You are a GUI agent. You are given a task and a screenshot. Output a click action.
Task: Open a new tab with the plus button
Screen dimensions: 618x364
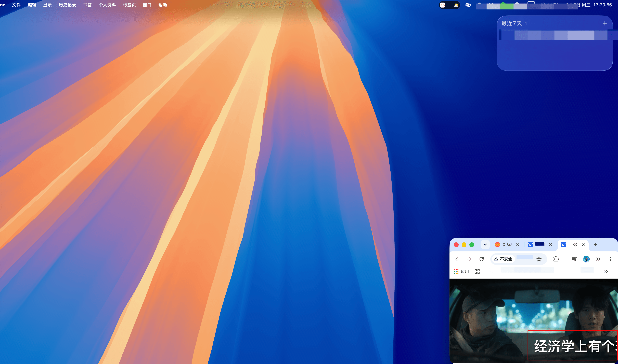[595, 245]
